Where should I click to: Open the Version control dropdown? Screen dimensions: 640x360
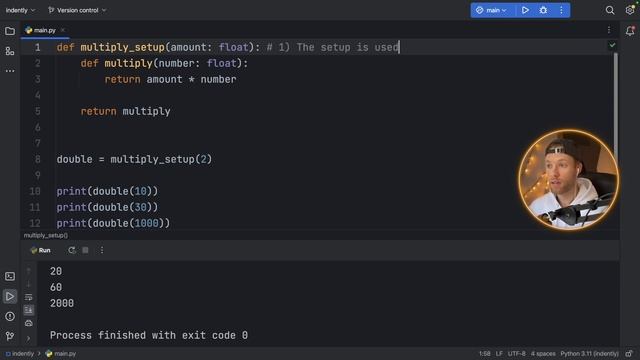tap(77, 10)
